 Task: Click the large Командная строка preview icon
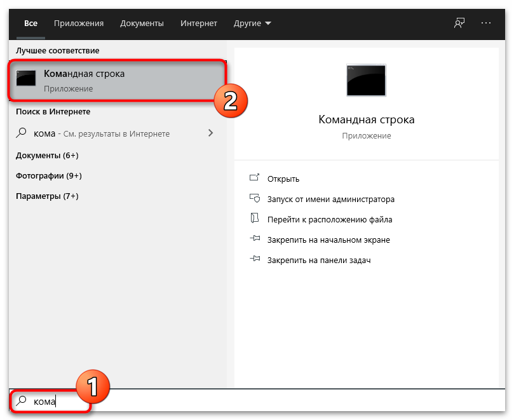(x=365, y=80)
